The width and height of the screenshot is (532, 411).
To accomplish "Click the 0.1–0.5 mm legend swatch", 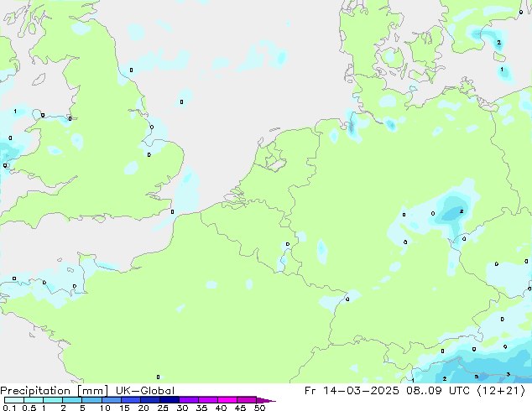I will [14, 400].
